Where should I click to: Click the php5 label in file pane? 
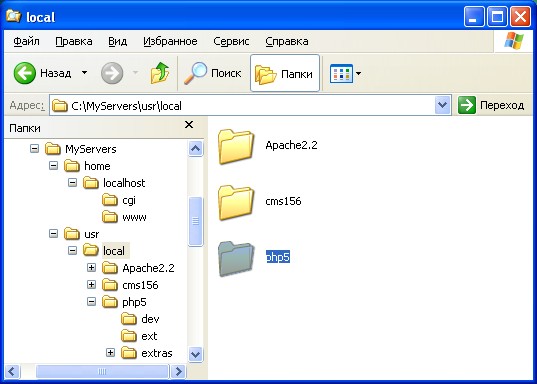coord(278,257)
